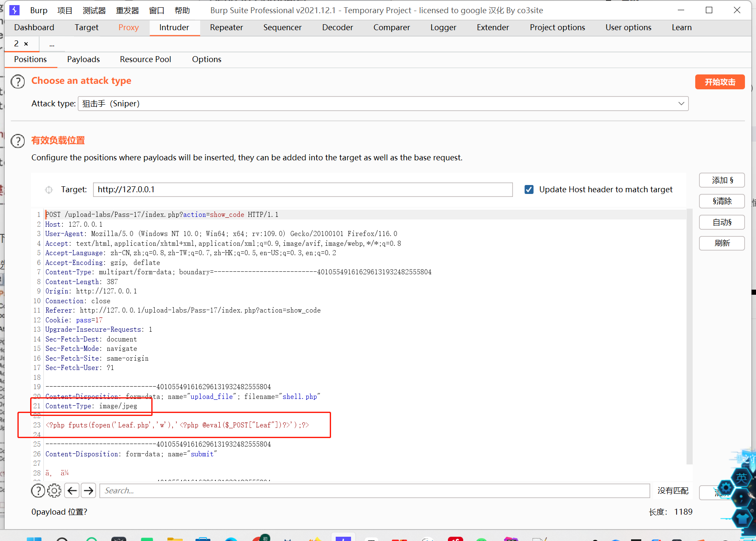756x541 pixels.
Task: Click the Connection: close header line
Action: 78,301
